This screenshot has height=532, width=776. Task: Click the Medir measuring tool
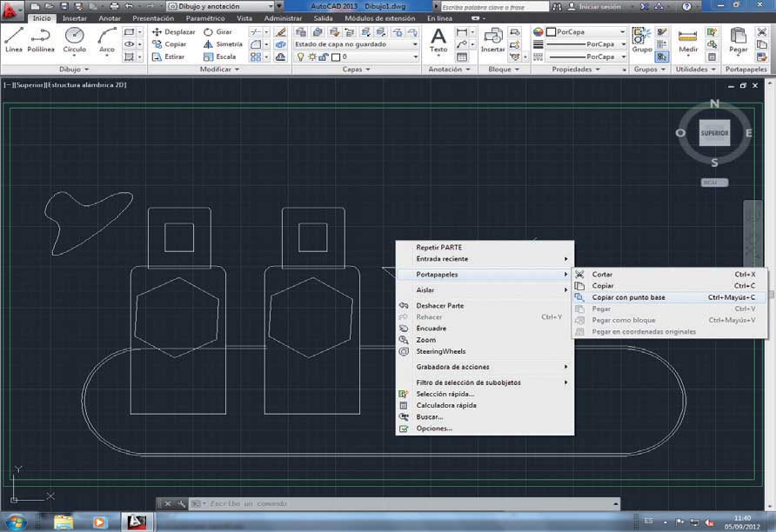688,42
